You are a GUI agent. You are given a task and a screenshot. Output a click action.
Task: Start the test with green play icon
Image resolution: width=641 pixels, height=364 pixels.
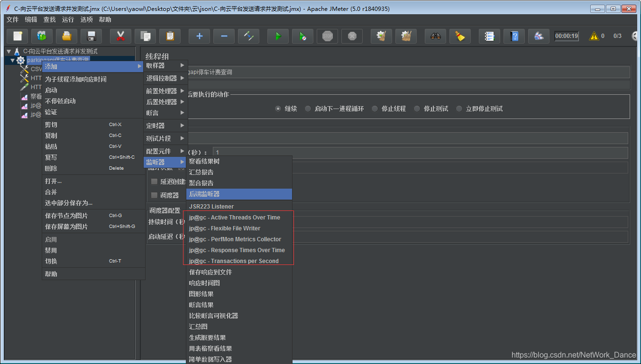[x=278, y=36]
